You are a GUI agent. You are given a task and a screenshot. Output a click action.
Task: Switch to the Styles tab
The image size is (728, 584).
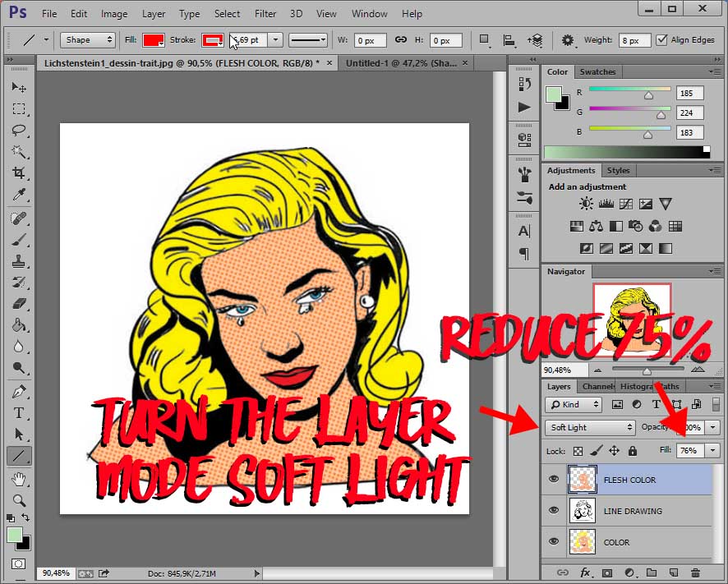618,170
